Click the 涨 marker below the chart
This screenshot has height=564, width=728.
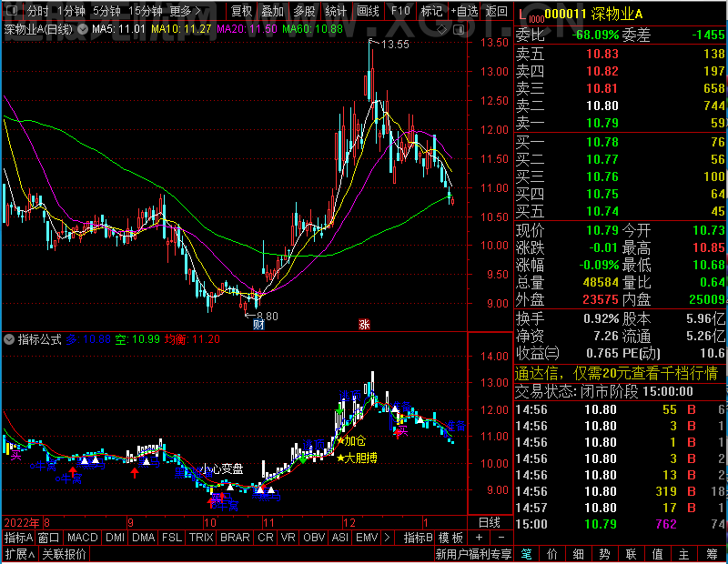pyautogui.click(x=365, y=324)
